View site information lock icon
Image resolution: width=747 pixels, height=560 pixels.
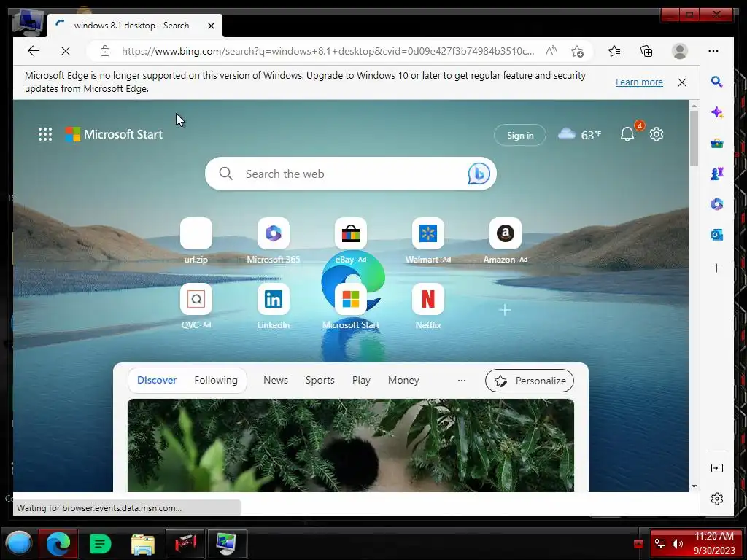pos(105,51)
